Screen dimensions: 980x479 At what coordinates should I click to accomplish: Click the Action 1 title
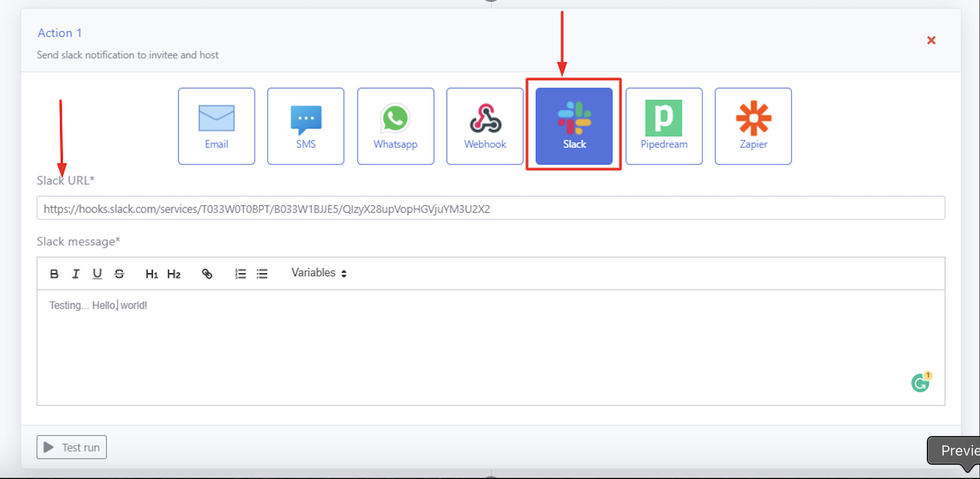point(60,33)
